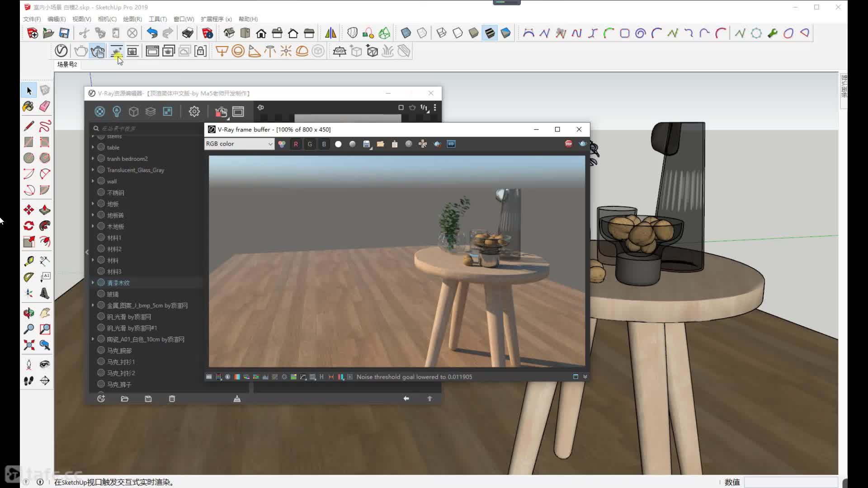Save image in V-Ray frame buffer
Image resolution: width=868 pixels, height=488 pixels.
[367, 144]
